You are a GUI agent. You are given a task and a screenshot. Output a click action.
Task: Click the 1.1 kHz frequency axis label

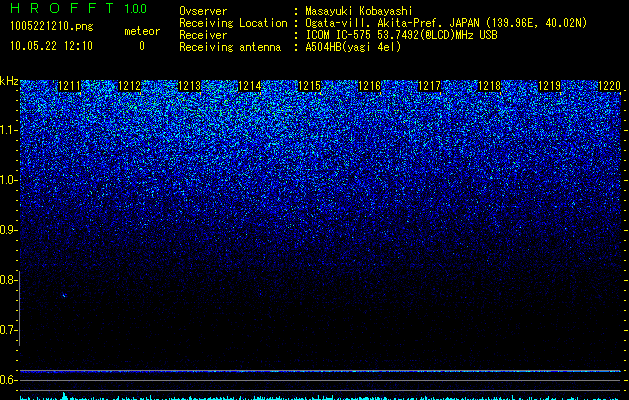pyautogui.click(x=7, y=130)
